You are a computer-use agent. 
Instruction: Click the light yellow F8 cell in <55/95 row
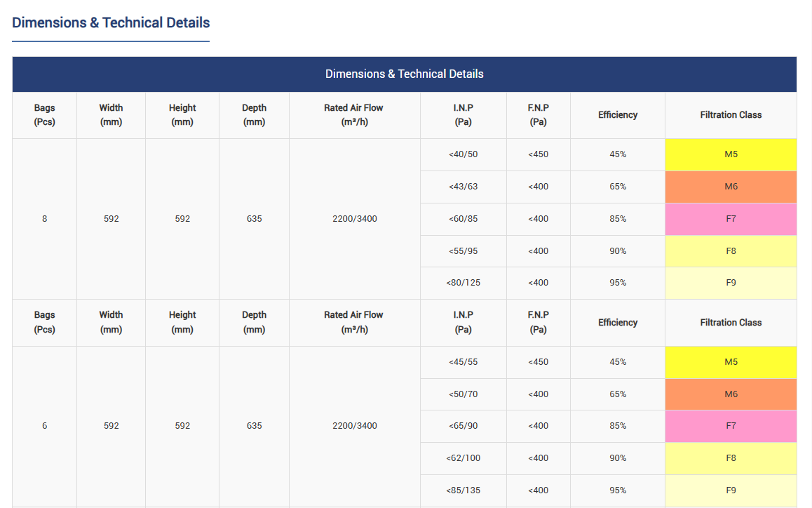pos(731,251)
